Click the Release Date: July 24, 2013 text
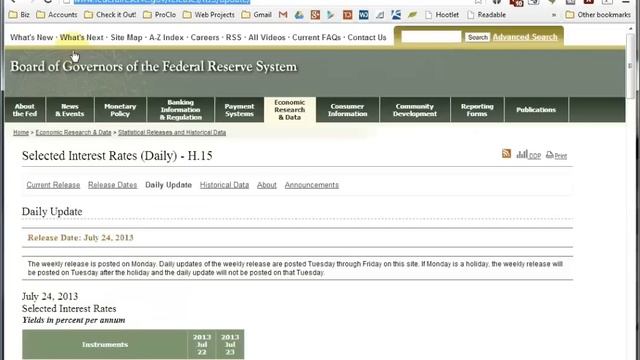The image size is (640, 360). pos(80,238)
